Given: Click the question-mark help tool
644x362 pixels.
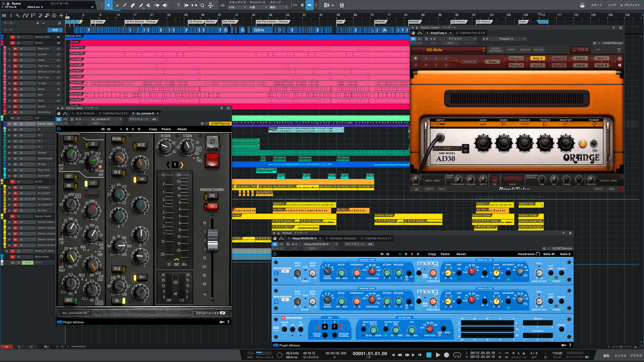Looking at the screenshot, I should pos(178,5).
